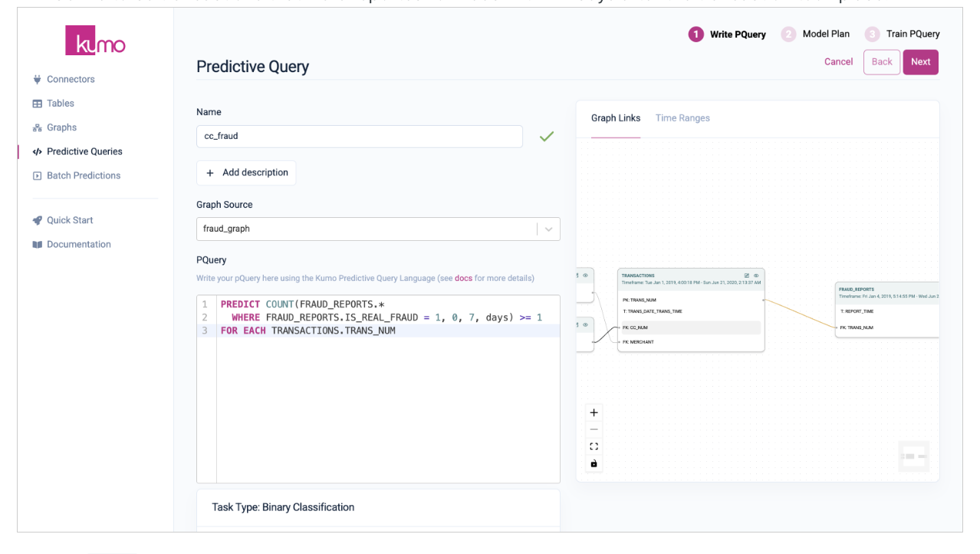Click the Predictive Queries code icon

(x=37, y=152)
